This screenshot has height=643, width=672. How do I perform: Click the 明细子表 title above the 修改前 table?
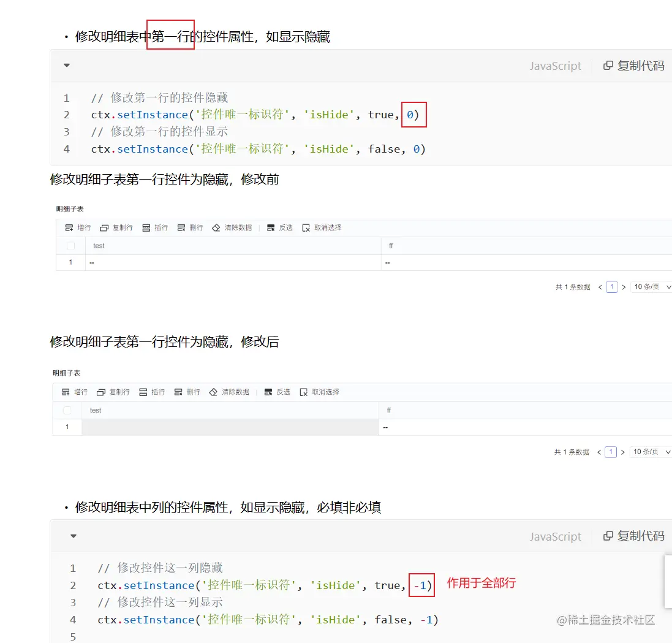click(70, 209)
